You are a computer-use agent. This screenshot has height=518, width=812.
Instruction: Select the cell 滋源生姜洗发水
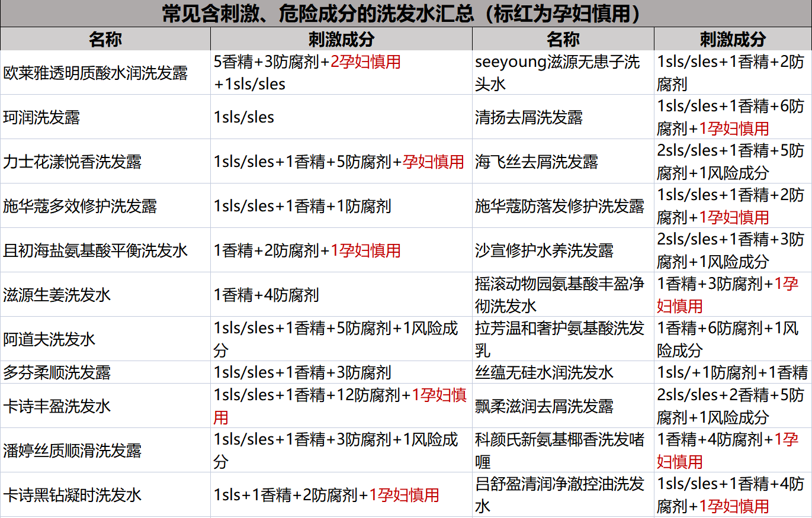coord(105,294)
